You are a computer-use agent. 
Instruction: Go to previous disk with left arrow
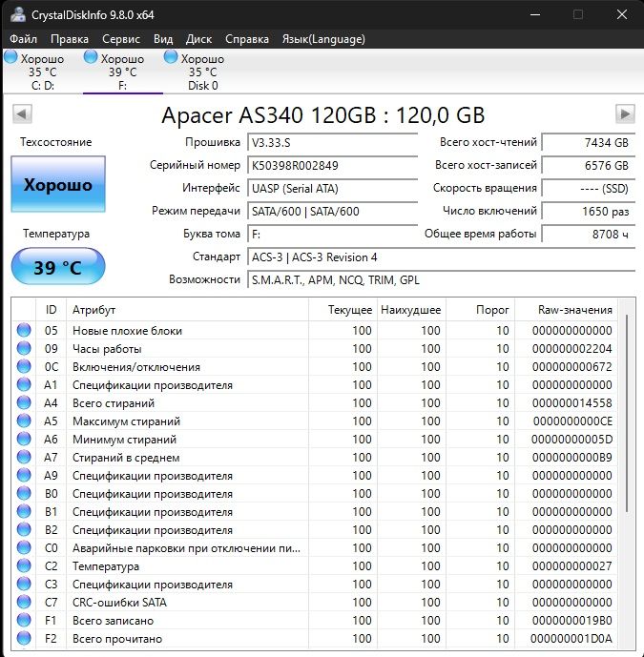coord(22,114)
